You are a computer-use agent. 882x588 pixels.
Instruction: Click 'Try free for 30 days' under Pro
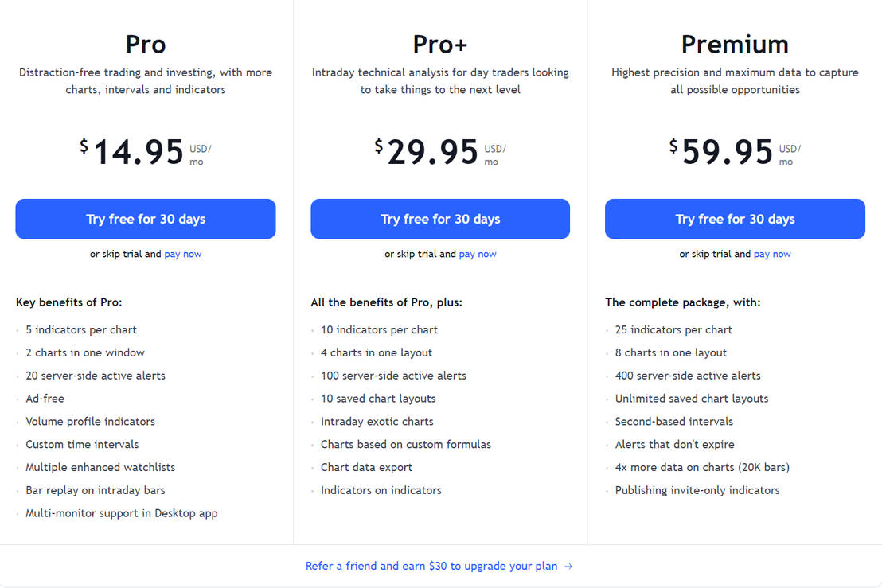145,218
